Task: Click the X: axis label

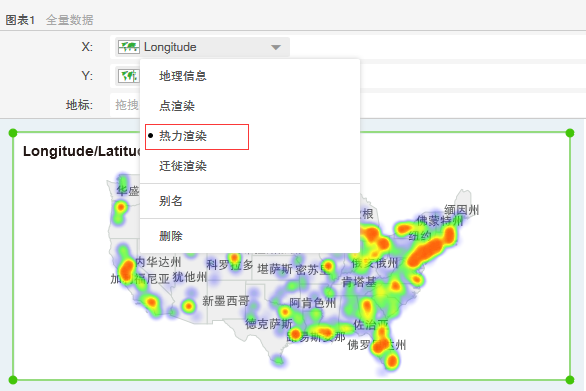Action: [x=87, y=47]
